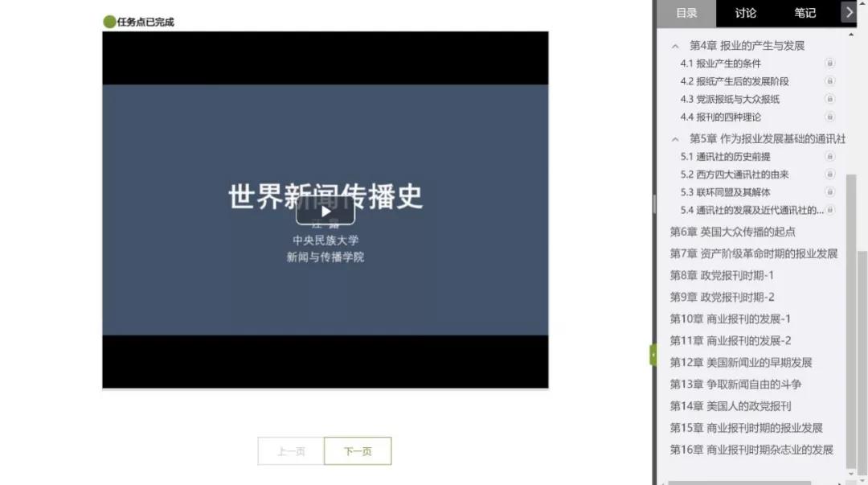Screen dimensions: 868x485
Task: Click the lock icon beside 4.1 报业产生的条件
Action: [x=829, y=64]
